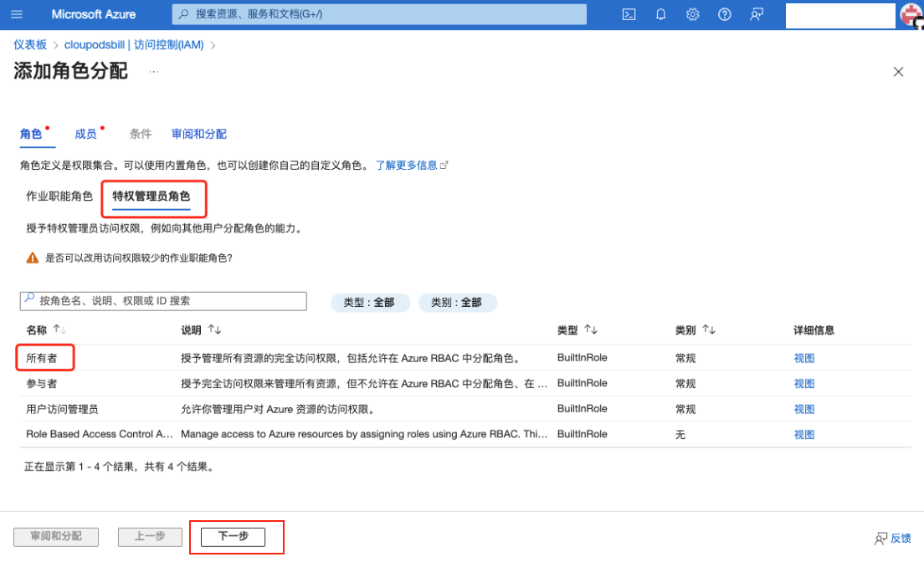Image resolution: width=924 pixels, height=562 pixels.
Task: Open portal settings gear icon
Action: click(692, 14)
